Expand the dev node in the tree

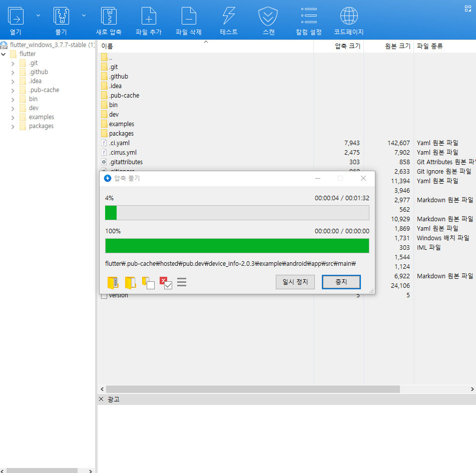point(13,109)
